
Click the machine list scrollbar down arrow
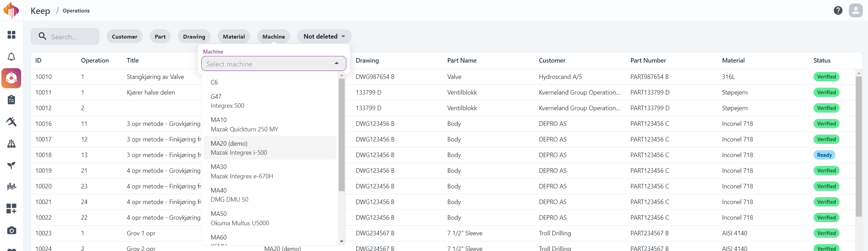click(x=342, y=241)
